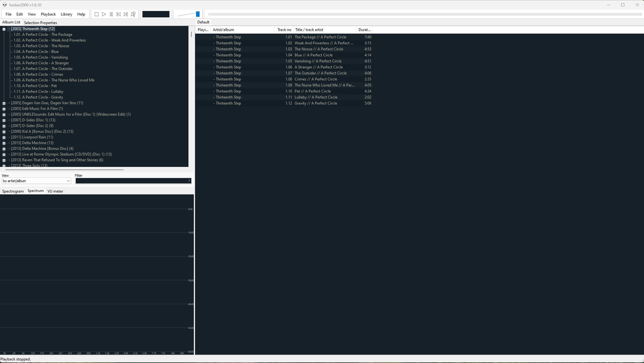The height and width of the screenshot is (363, 644).
Task: Expand Kid A Bonus Disc node
Action: coord(4,132)
